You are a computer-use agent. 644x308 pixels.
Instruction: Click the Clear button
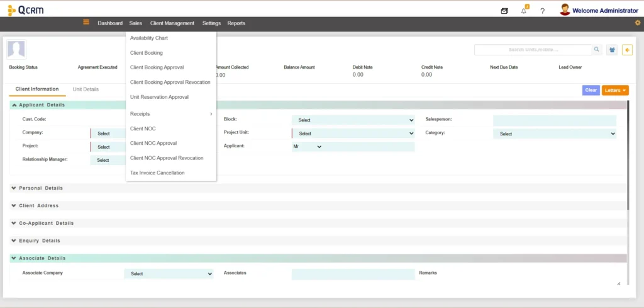(x=591, y=90)
